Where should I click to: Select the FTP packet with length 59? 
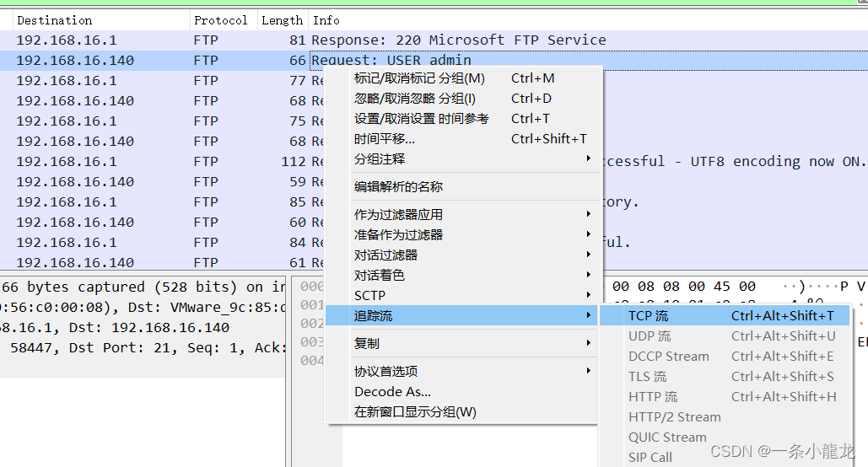tap(162, 181)
